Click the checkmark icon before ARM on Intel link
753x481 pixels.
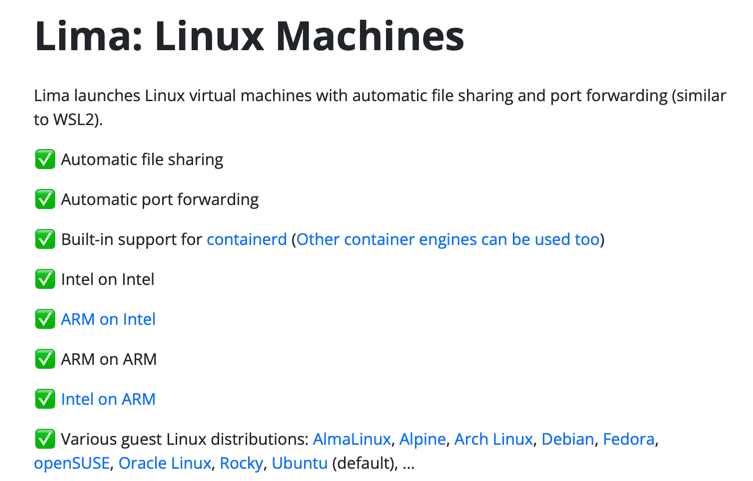coord(45,319)
